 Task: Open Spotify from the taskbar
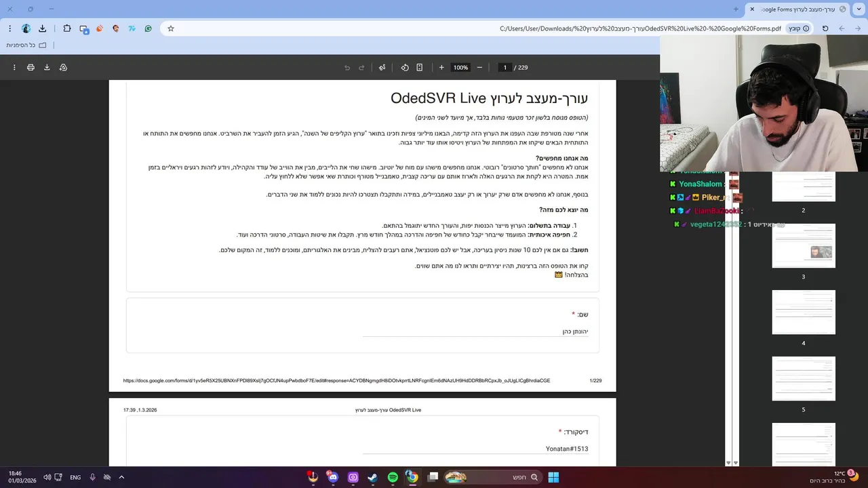(393, 477)
